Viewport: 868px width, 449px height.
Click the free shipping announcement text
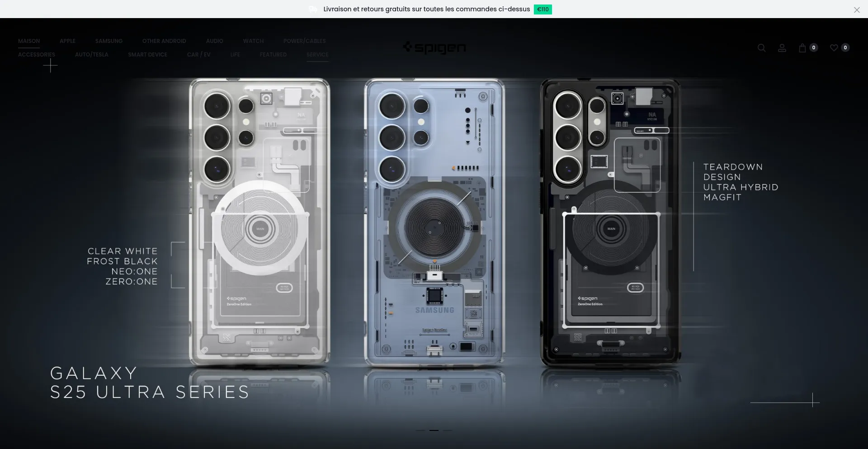tap(427, 9)
